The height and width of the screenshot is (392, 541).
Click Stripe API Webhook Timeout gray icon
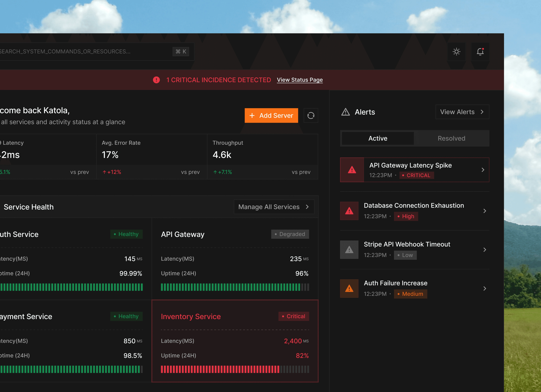pyautogui.click(x=349, y=250)
